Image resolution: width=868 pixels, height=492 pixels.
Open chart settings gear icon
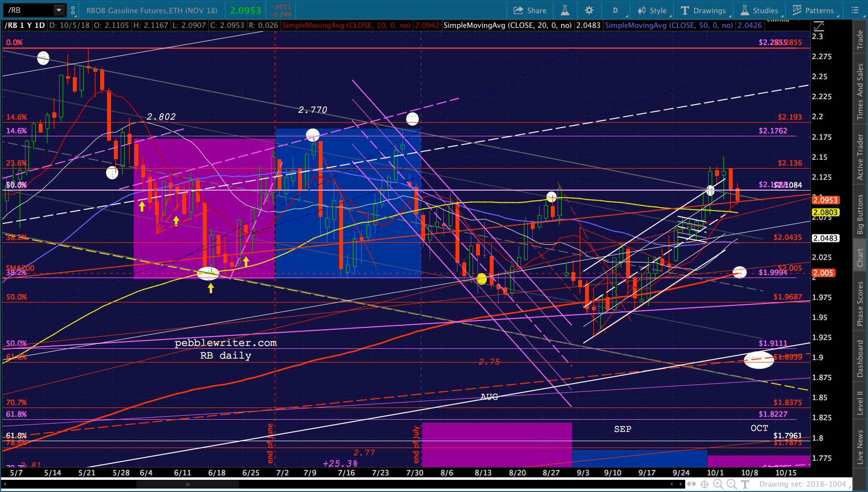point(589,10)
